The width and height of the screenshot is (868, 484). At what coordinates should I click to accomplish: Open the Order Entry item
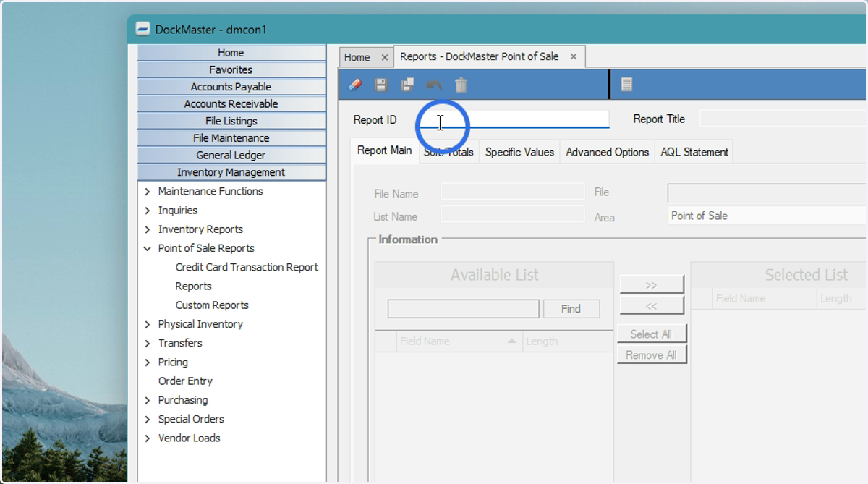pyautogui.click(x=185, y=381)
